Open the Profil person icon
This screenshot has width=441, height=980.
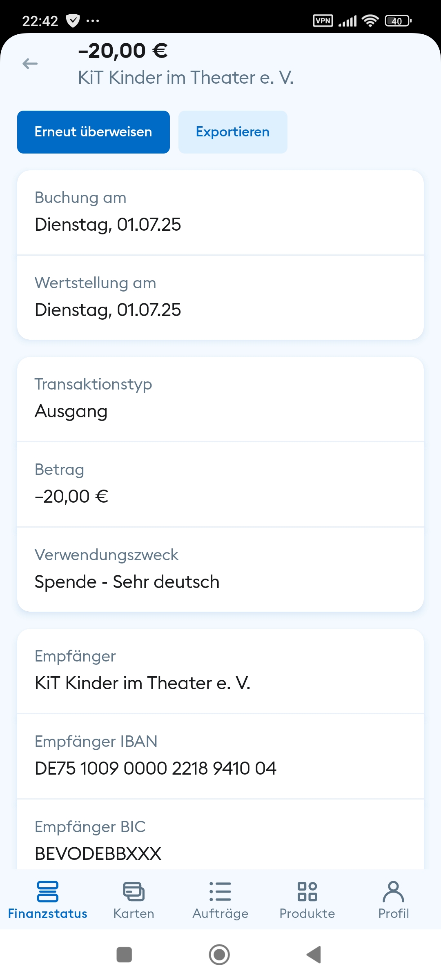pos(393,892)
